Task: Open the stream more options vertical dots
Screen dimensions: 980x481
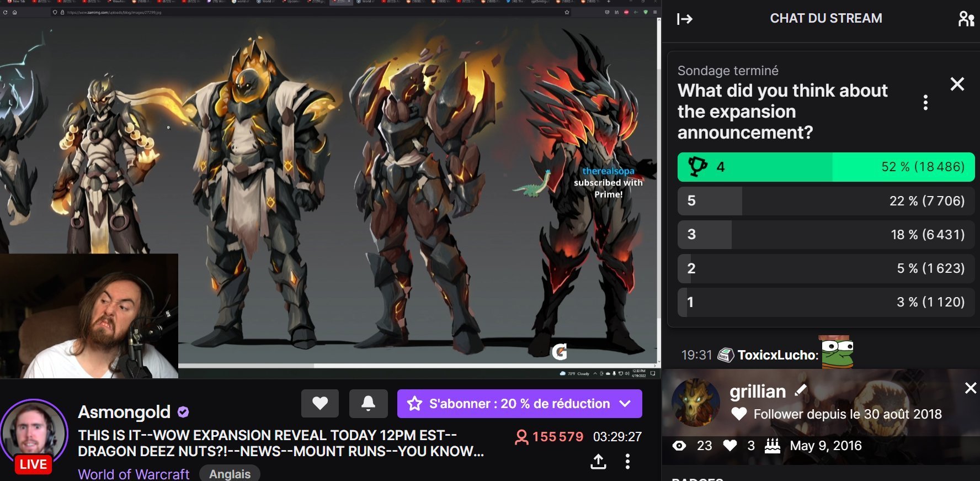Action: pyautogui.click(x=627, y=461)
